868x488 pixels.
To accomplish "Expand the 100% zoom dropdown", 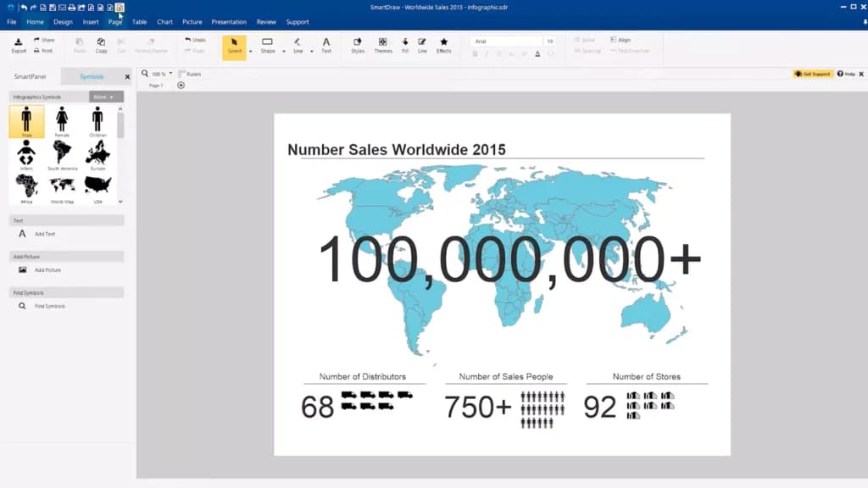I will point(170,74).
